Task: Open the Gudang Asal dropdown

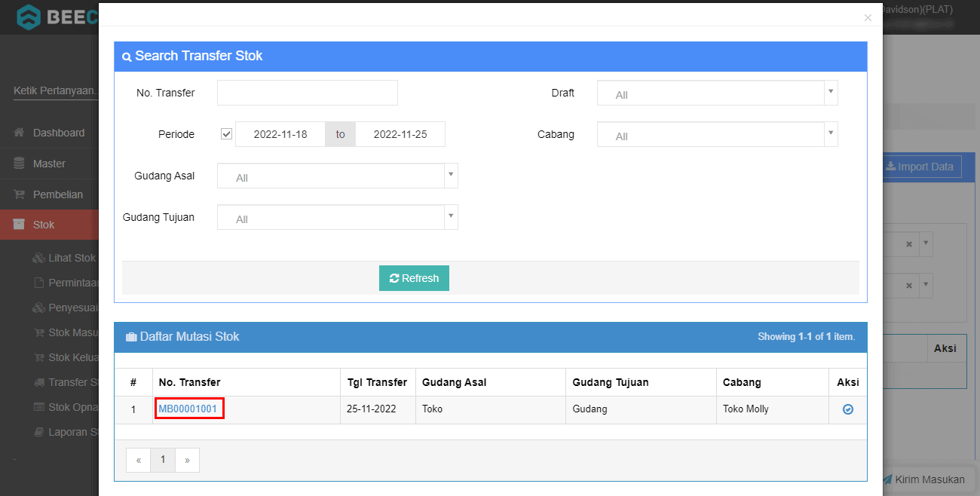Action: point(337,176)
